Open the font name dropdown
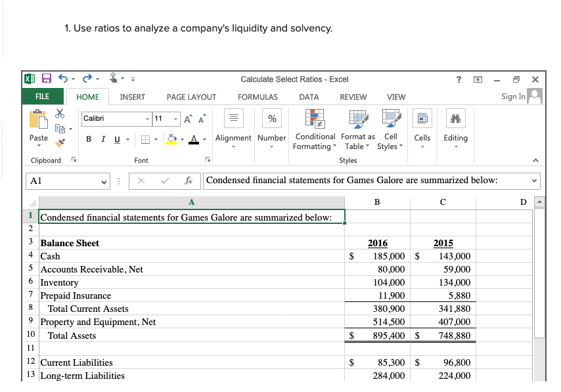 148,120
